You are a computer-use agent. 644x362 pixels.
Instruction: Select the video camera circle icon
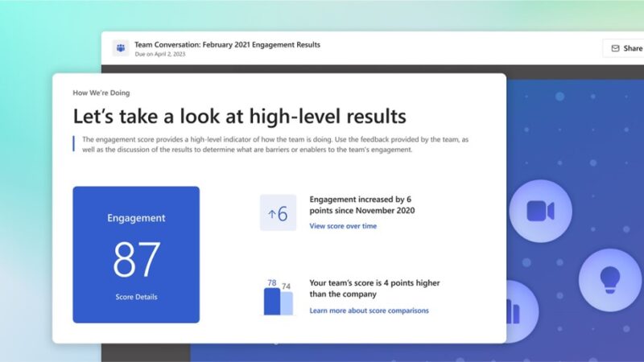click(540, 211)
